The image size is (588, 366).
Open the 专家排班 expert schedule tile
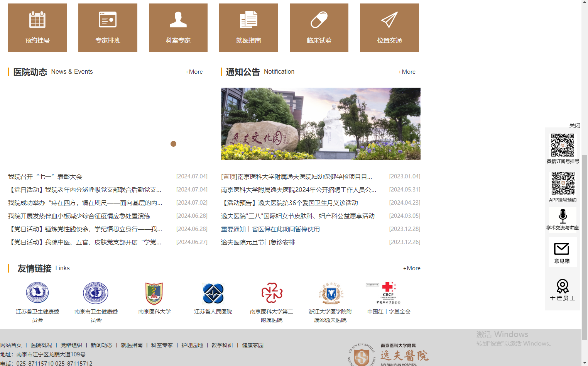(108, 28)
